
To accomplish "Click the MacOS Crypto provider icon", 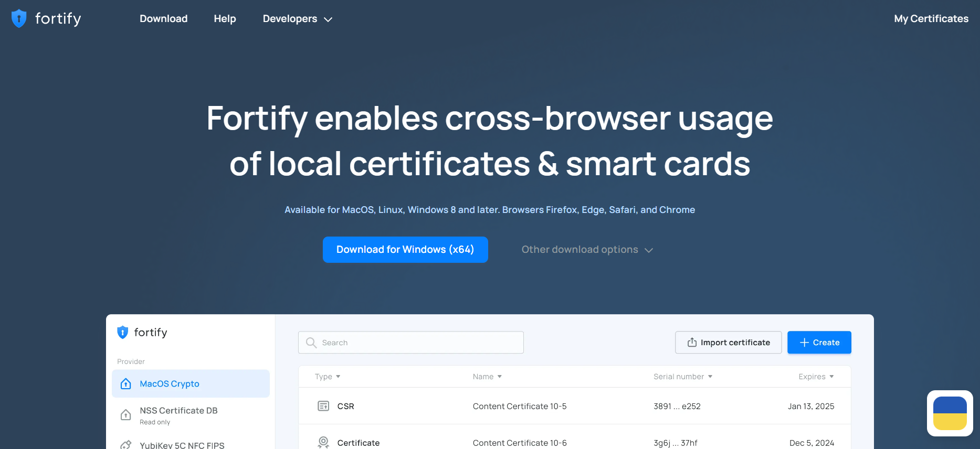I will [126, 384].
